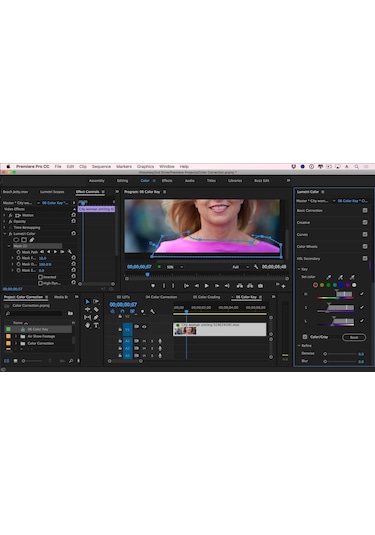Toggle Creative section checkbox

pos(365,222)
